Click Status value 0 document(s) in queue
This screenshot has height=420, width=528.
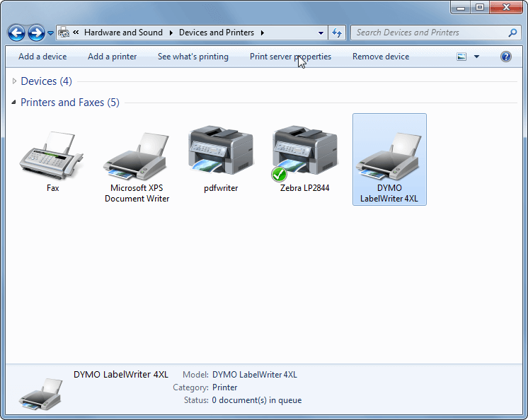click(x=257, y=400)
